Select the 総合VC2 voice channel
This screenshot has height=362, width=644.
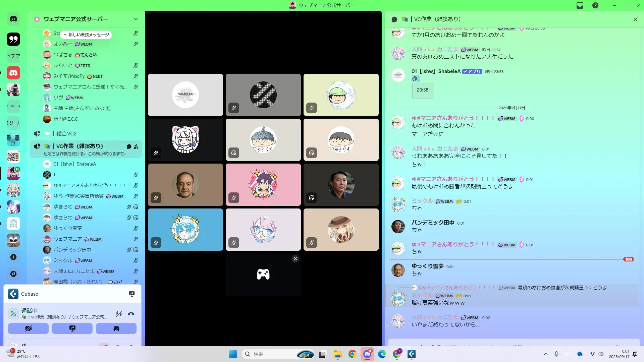click(66, 133)
